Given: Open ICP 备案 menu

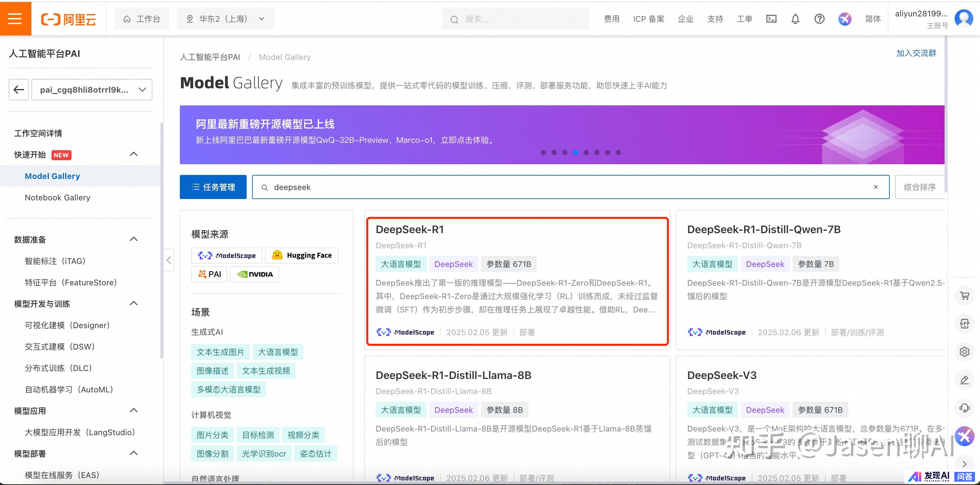Looking at the screenshot, I should click(649, 19).
